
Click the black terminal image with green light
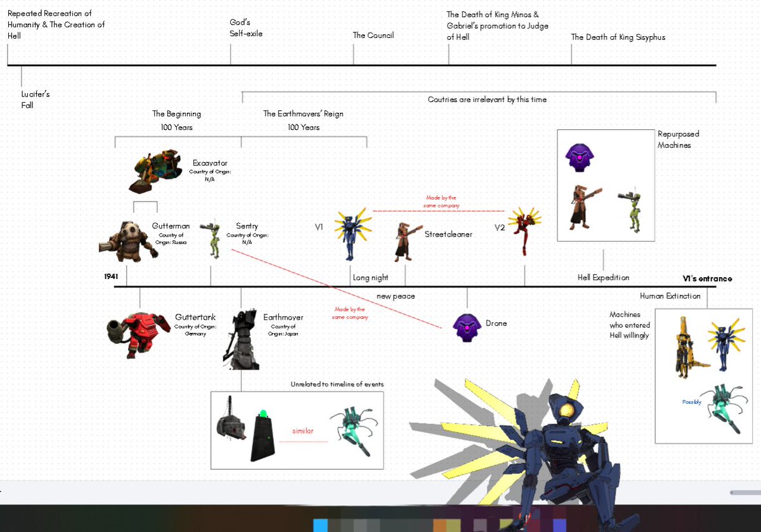[264, 436]
